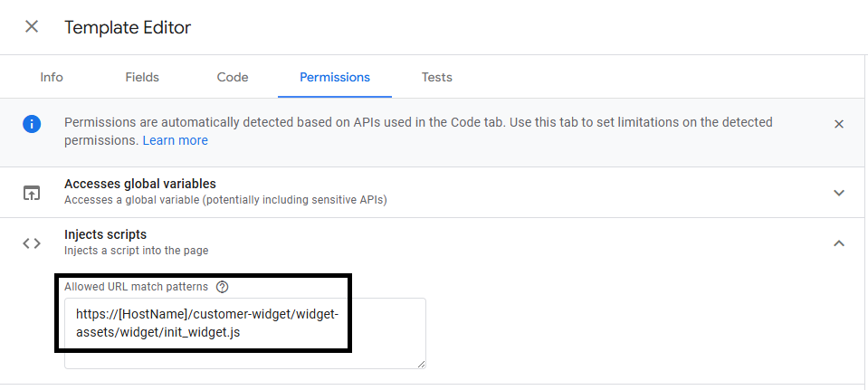Close the Template Editor with the X icon
This screenshot has height=390, width=868.
tap(32, 26)
